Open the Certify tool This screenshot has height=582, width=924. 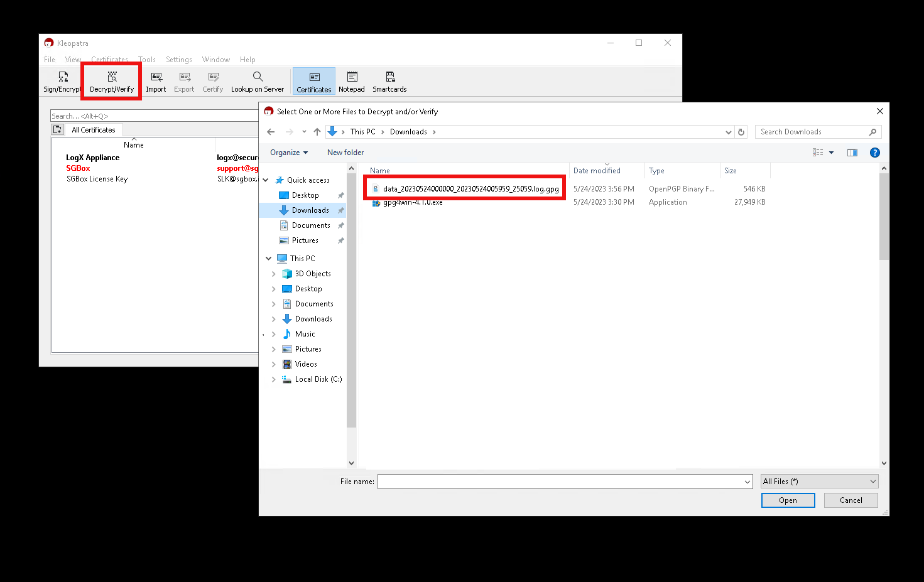[212, 80]
